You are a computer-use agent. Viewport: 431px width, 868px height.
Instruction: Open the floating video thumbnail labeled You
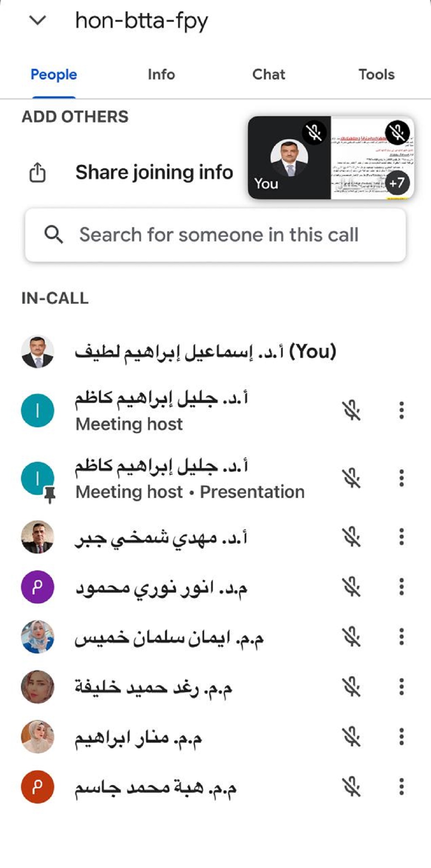tap(289, 158)
